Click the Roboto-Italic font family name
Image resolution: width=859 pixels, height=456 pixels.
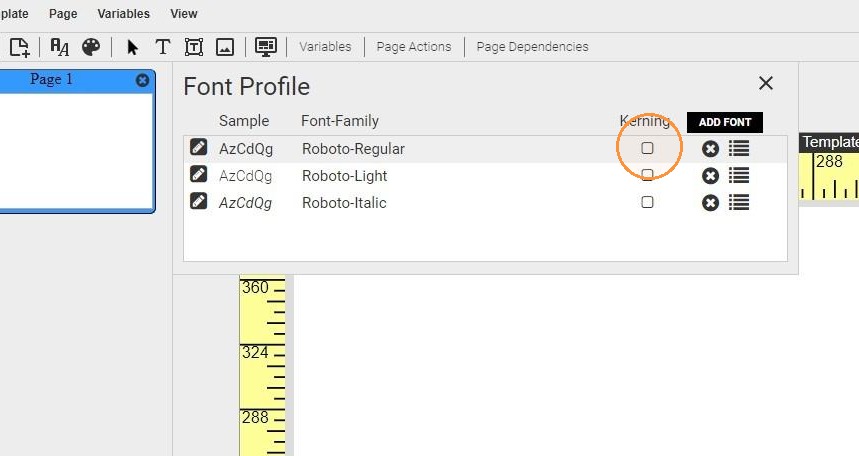pyautogui.click(x=344, y=203)
